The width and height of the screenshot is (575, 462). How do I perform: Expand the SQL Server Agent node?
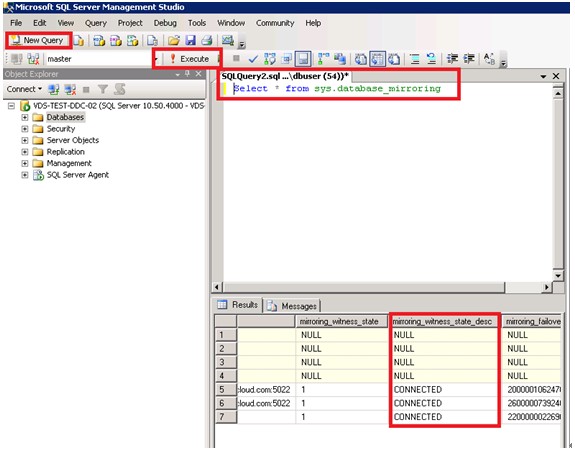25,175
